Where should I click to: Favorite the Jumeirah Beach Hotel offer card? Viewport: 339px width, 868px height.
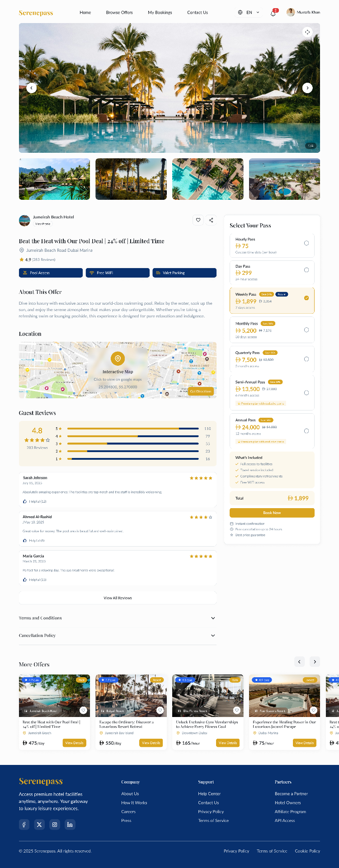[83, 710]
